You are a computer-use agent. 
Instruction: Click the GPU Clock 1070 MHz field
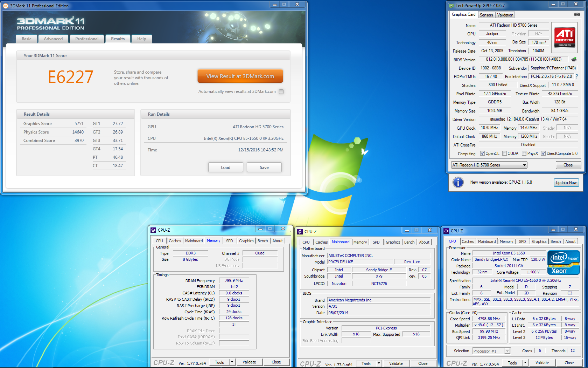489,128
